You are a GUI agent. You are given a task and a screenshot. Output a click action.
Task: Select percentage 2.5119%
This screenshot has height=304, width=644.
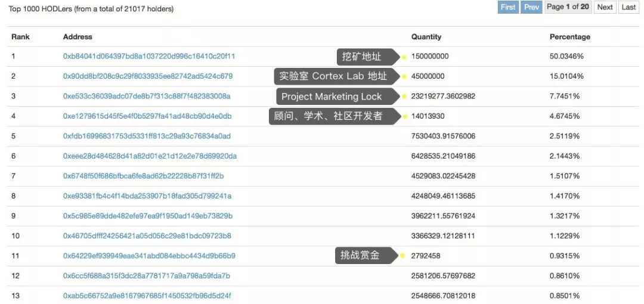565,136
